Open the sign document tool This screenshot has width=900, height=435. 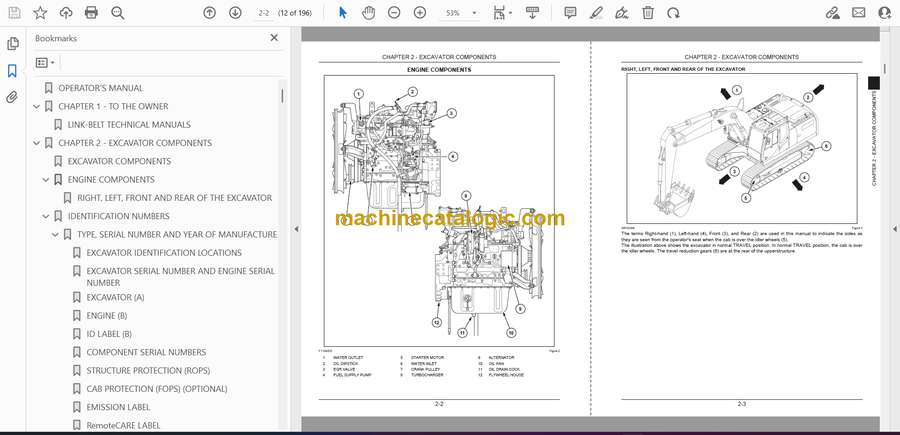coord(622,13)
